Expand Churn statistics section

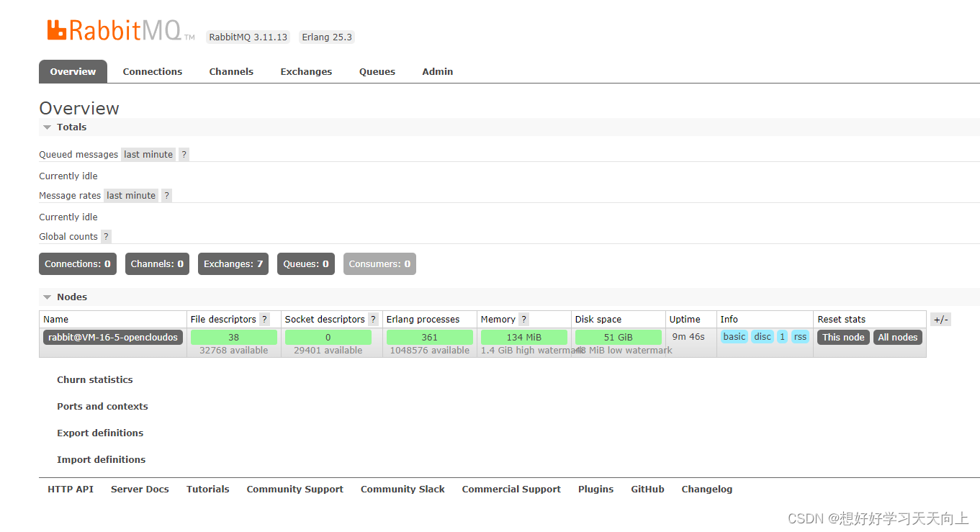[x=95, y=380]
